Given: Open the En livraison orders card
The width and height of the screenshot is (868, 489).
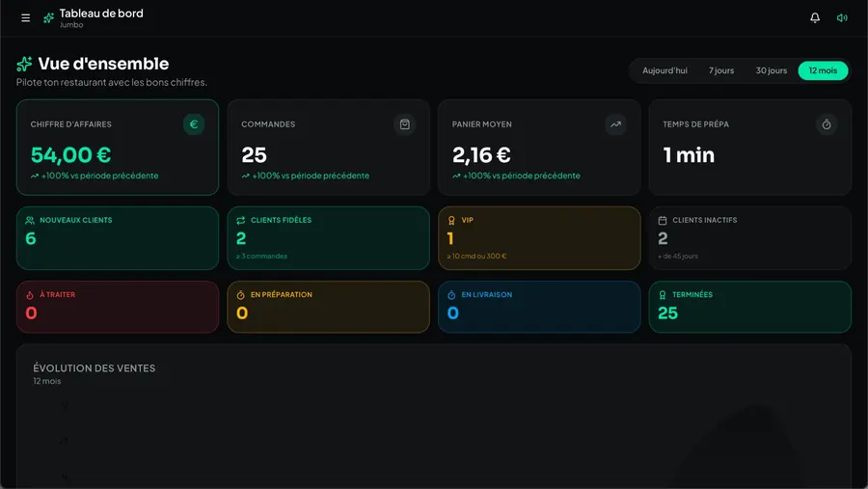Looking at the screenshot, I should 539,307.
